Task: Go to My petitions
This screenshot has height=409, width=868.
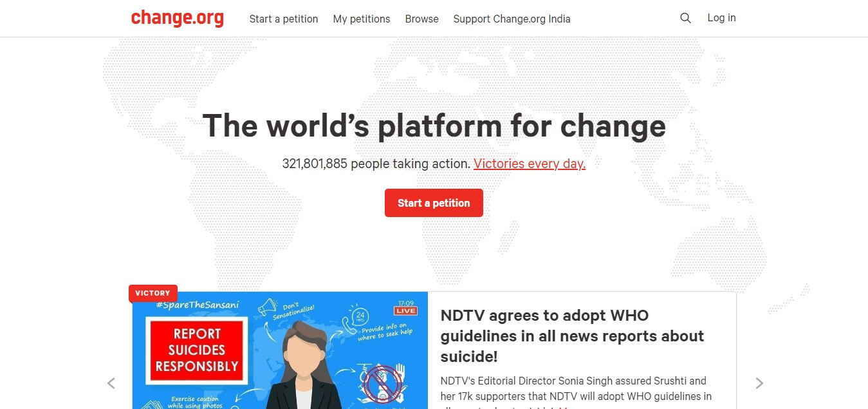Action: coord(362,19)
